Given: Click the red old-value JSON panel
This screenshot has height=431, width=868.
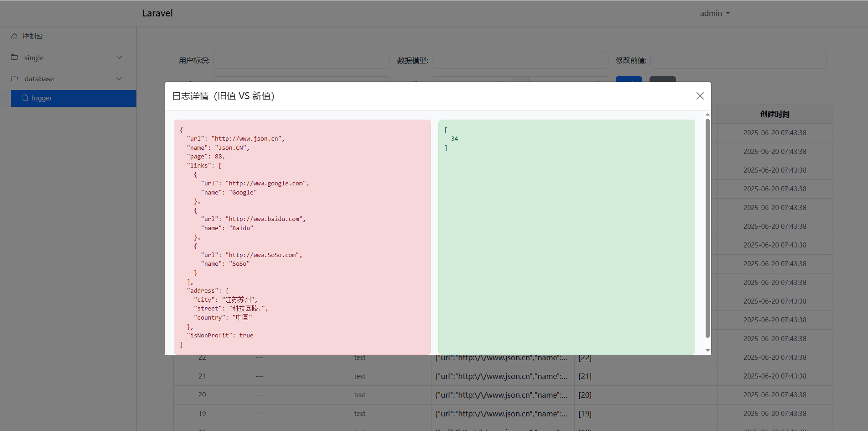Looking at the screenshot, I should point(302,237).
